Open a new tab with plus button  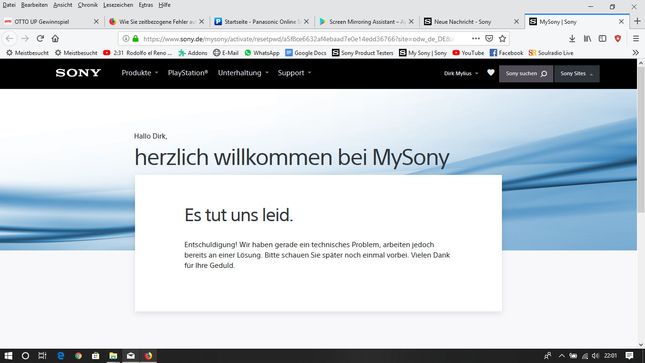coord(637,21)
